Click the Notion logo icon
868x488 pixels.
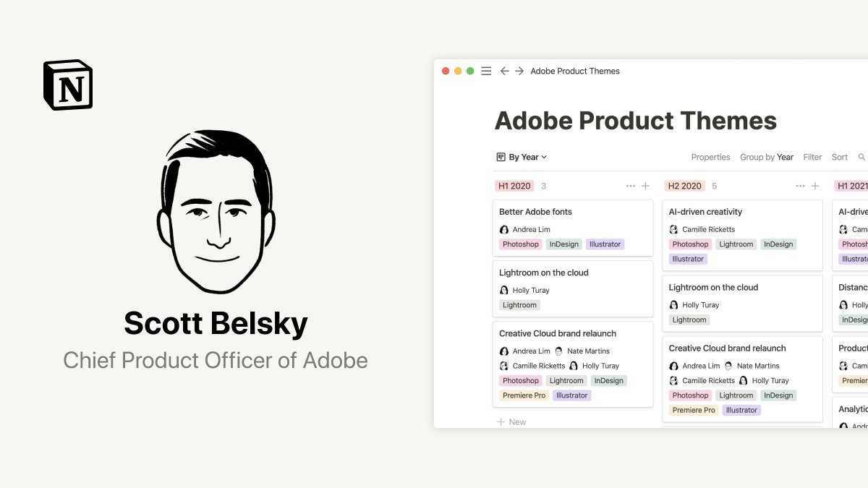pyautogui.click(x=68, y=85)
